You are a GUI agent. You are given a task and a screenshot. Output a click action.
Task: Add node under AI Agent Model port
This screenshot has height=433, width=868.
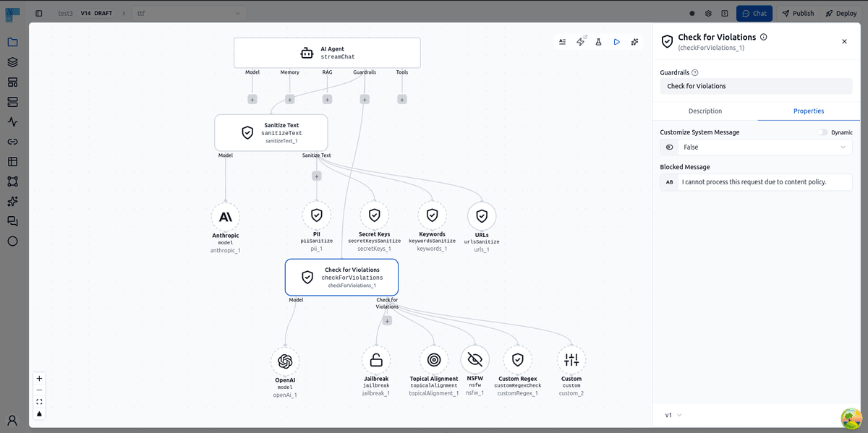point(252,99)
